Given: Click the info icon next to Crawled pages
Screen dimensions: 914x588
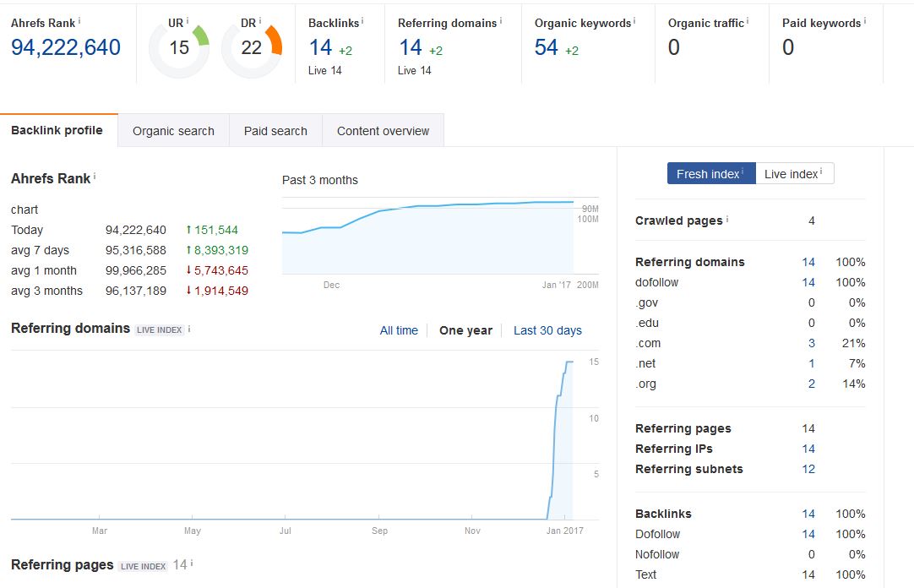Looking at the screenshot, I should pos(726,219).
